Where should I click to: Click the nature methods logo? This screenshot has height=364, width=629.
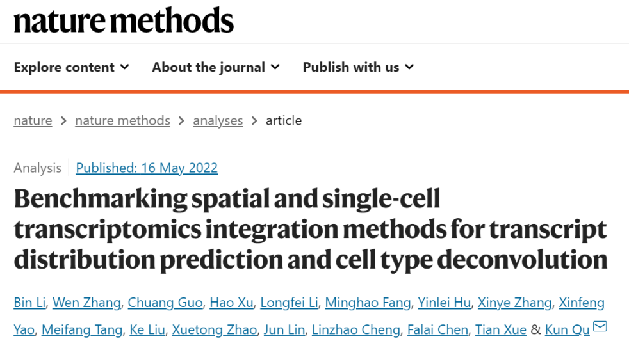click(x=124, y=21)
